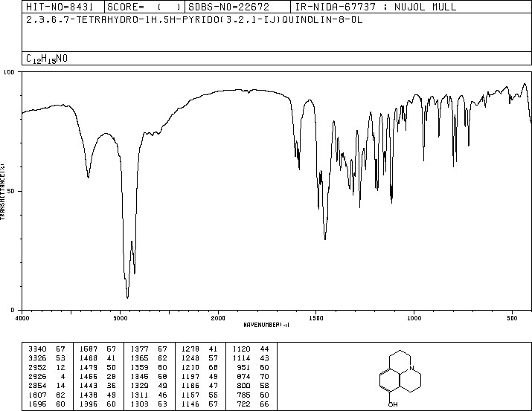Viewport: 532px width, 411px height.
Task: Select peak value 1377 in the table
Action: tap(139, 349)
